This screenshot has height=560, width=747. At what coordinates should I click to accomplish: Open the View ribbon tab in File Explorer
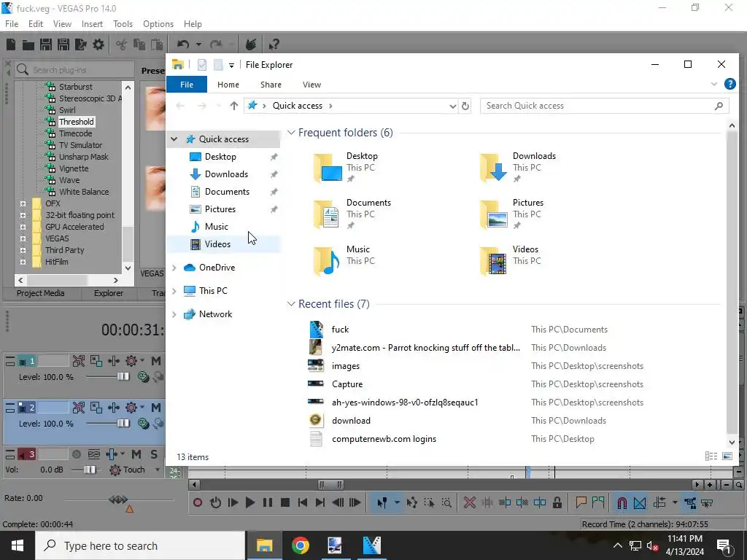(311, 85)
